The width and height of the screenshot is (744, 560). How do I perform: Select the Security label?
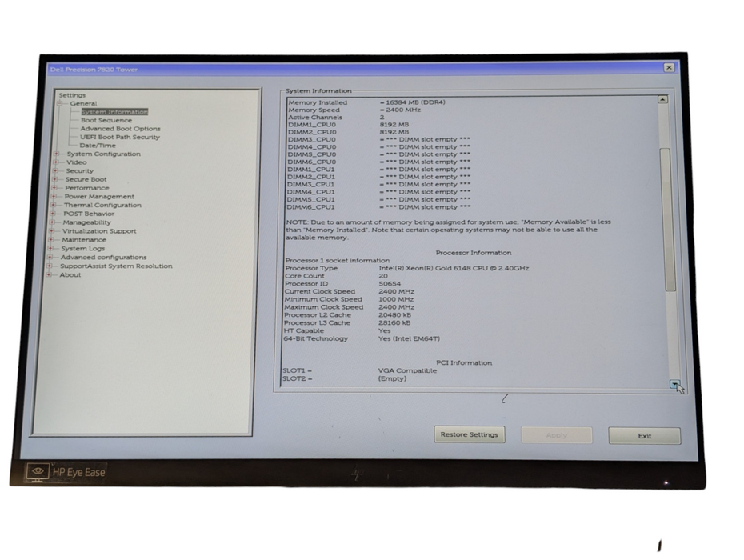(80, 171)
